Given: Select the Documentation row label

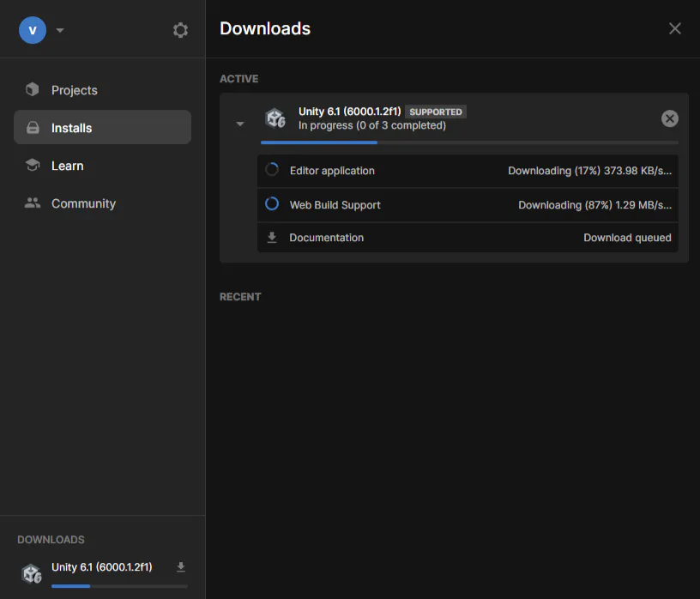Looking at the screenshot, I should click(x=326, y=238).
